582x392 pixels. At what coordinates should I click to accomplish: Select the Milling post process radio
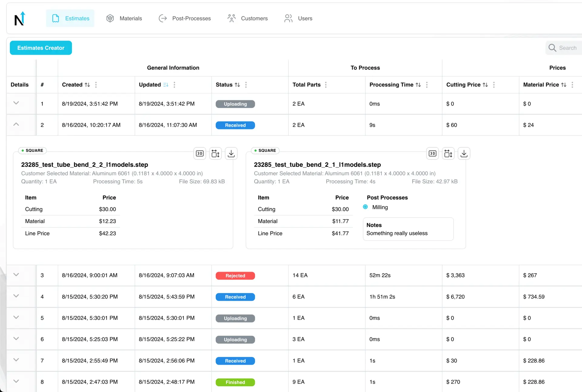[x=365, y=207]
